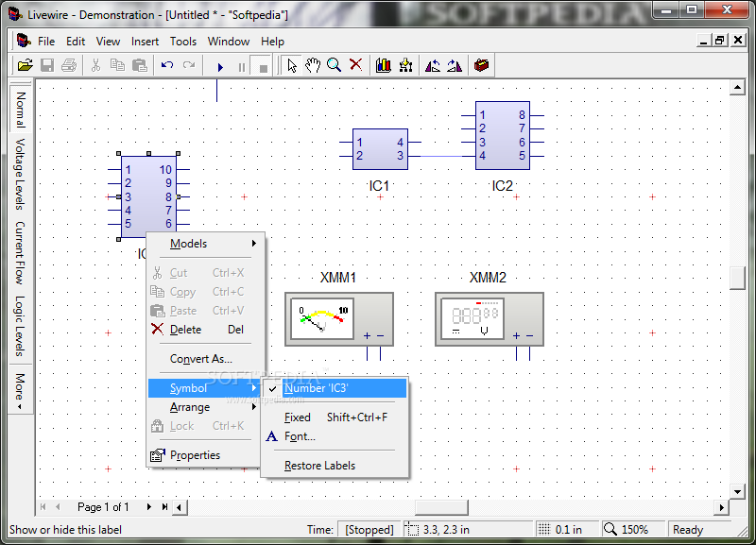Switch to the Current Flow side tab

pos(20,252)
